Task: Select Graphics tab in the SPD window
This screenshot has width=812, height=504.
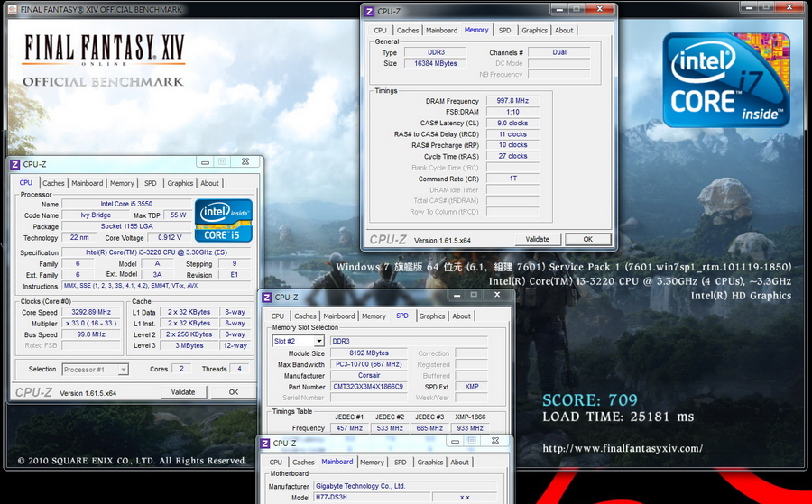Action: click(432, 316)
